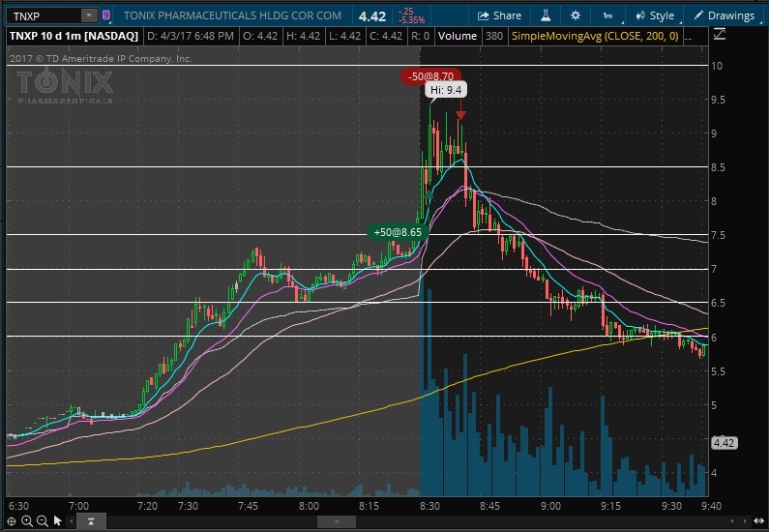
Task: Open the Style menu
Action: [655, 15]
